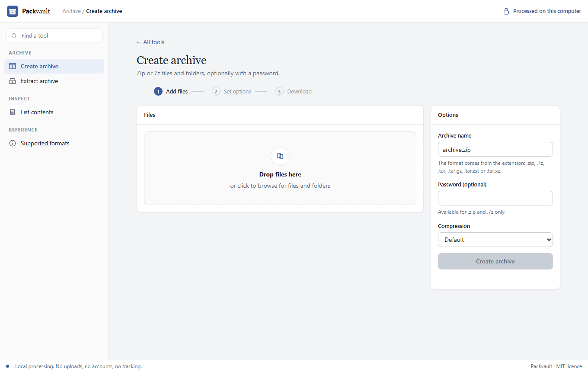Click the lock icon beside Processed on this computer
This screenshot has height=372, width=588.
coord(506,11)
